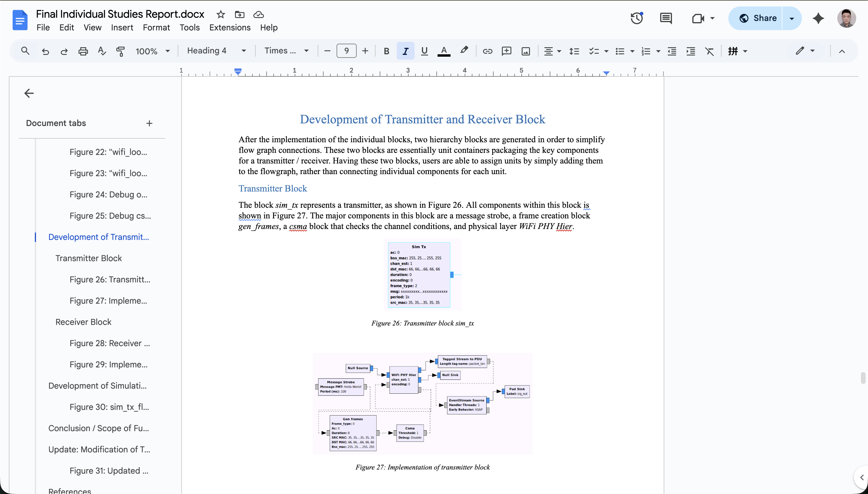Open the Heading 4 style dropdown
This screenshot has height=494, width=868.
[x=216, y=51]
